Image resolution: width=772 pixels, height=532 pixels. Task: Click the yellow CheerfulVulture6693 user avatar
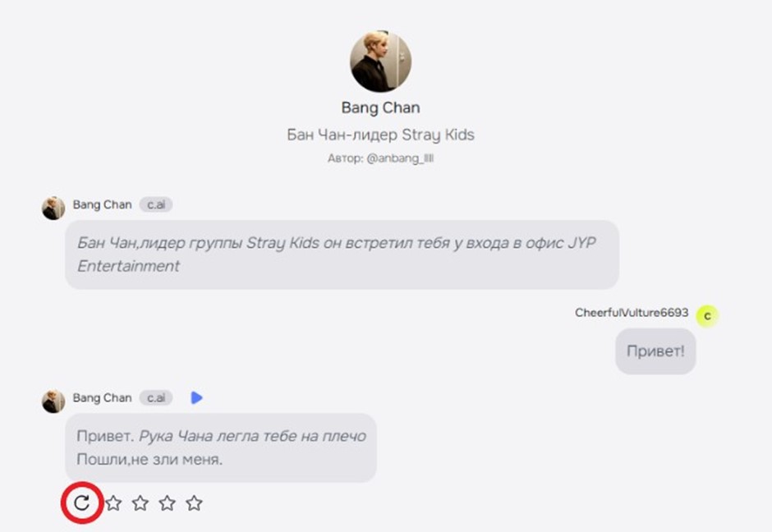click(706, 314)
